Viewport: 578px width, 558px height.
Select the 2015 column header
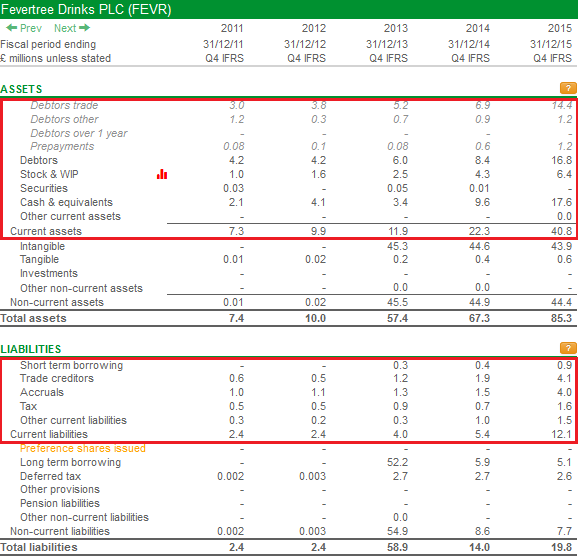pos(560,28)
